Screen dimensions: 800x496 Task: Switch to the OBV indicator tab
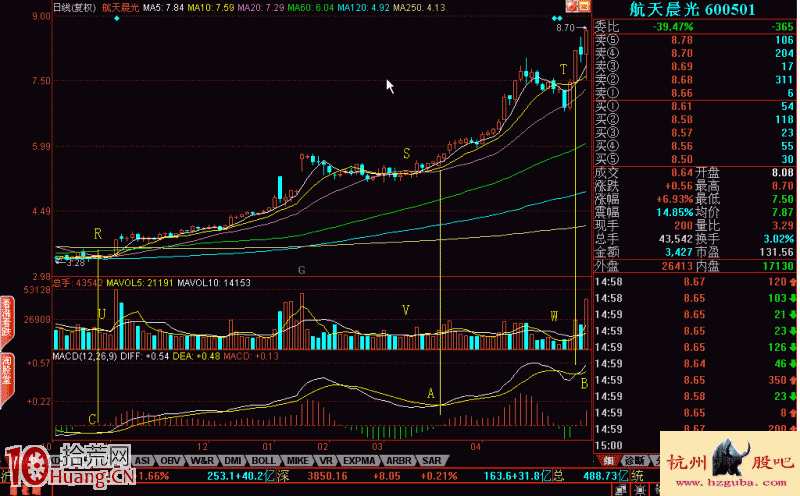pos(170,460)
